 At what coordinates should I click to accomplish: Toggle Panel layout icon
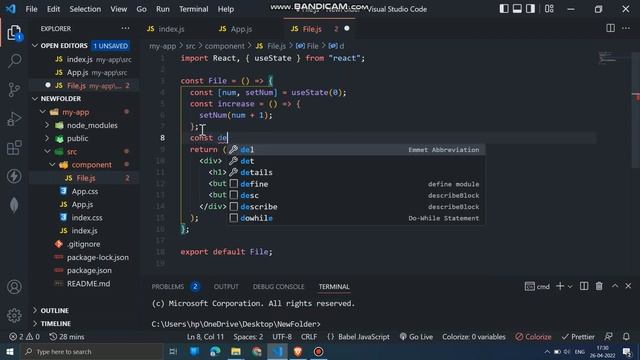pos(517,9)
